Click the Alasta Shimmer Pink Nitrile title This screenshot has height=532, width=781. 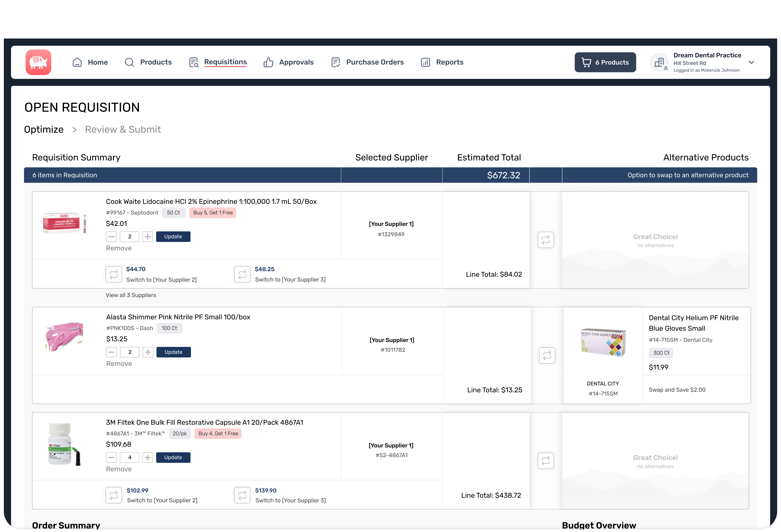click(x=178, y=317)
